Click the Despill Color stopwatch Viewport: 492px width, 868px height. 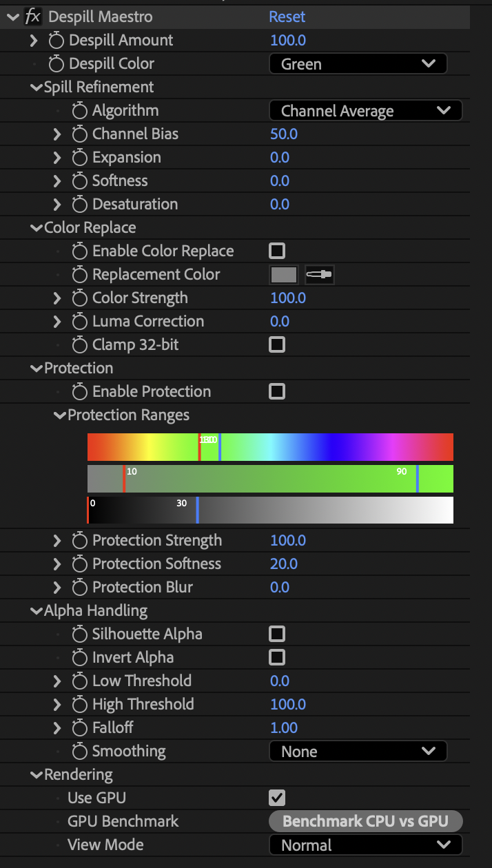tap(56, 63)
